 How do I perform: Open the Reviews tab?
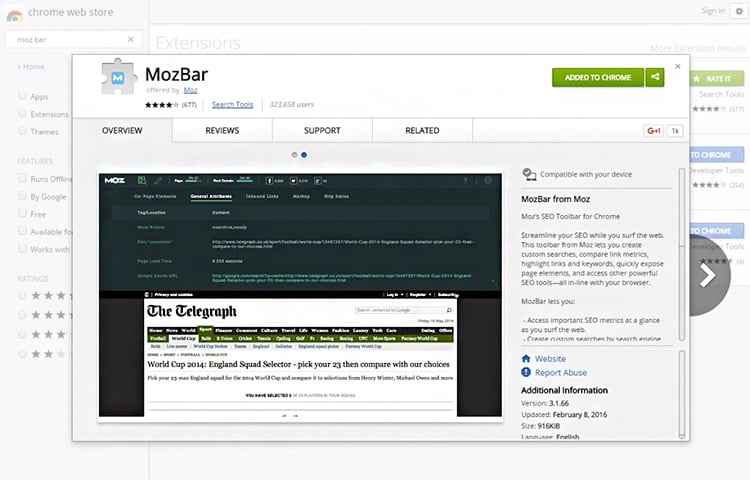(222, 131)
